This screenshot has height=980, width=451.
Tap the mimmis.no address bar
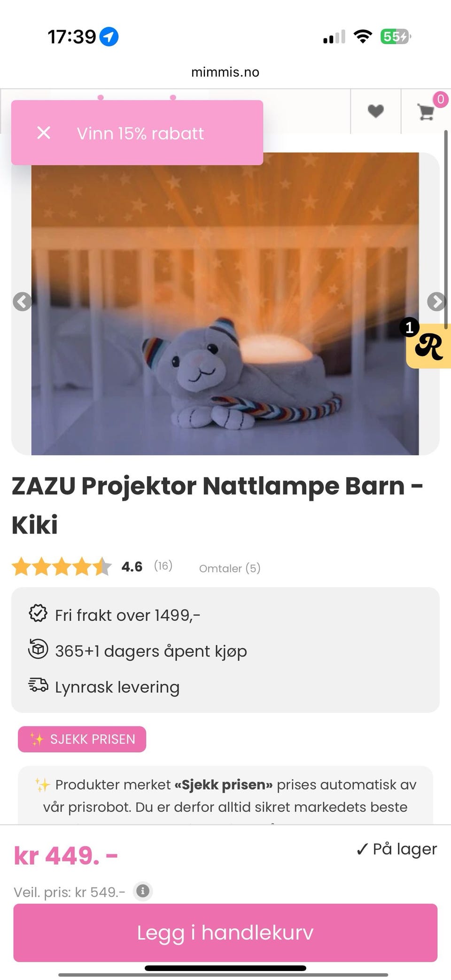tap(225, 72)
